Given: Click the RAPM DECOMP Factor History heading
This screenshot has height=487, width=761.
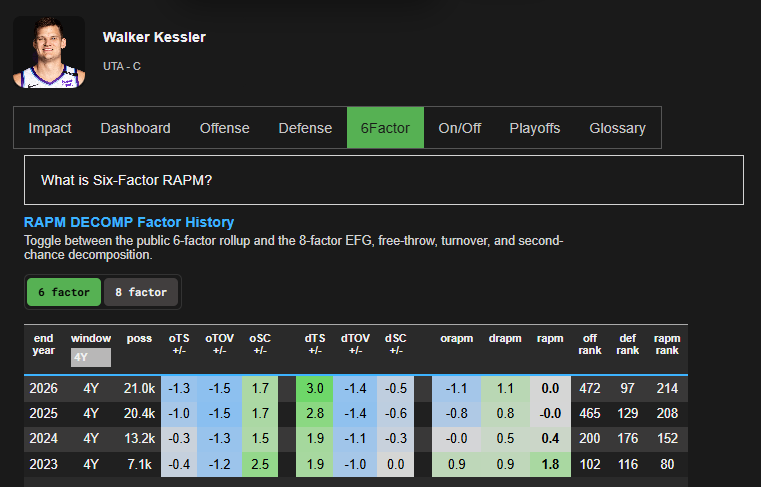Looking at the screenshot, I should click(129, 222).
